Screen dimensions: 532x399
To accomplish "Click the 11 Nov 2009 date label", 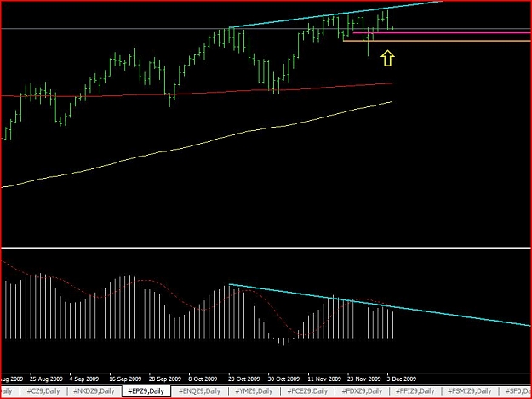I will point(324,379).
